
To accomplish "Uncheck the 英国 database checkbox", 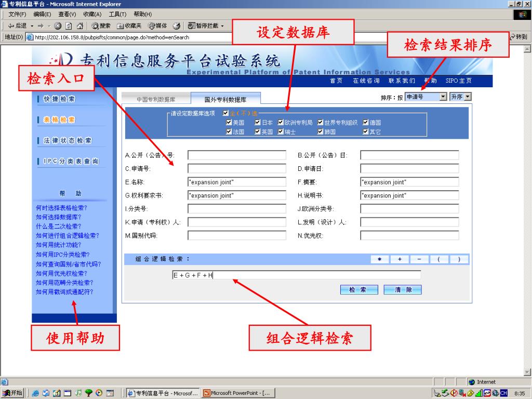I will point(258,131).
